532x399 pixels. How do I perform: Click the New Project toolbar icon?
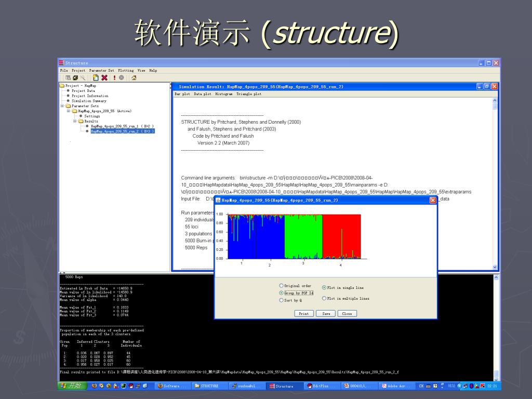[x=68, y=78]
